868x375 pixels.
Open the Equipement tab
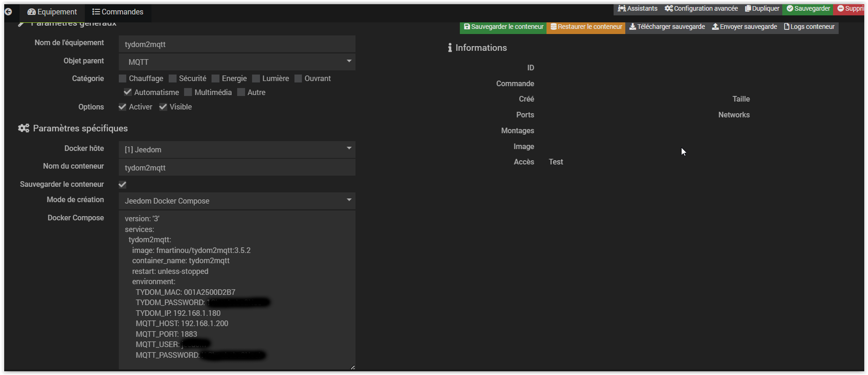click(52, 12)
